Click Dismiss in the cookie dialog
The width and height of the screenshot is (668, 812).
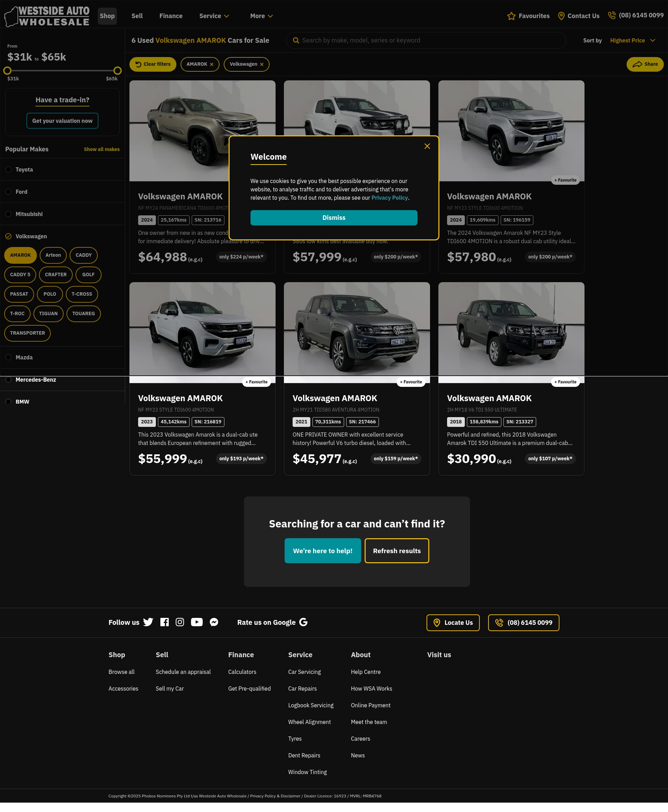(x=334, y=218)
